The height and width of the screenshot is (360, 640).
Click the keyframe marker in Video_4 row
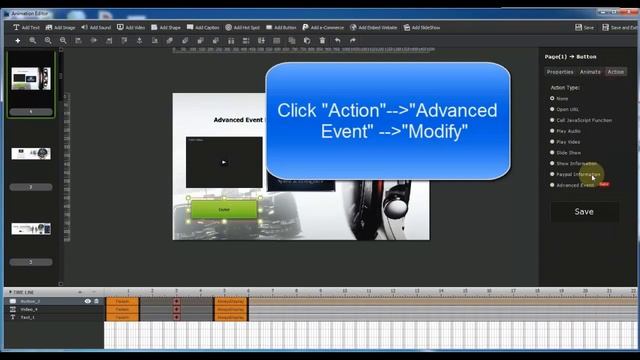click(176, 309)
